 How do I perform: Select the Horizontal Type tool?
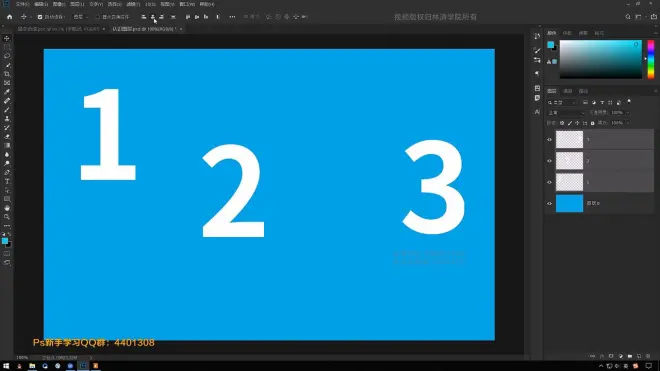(7, 181)
